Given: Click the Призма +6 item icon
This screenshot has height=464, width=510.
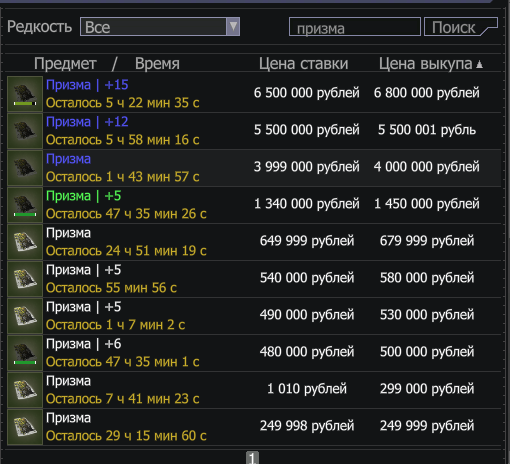Looking at the screenshot, I should coord(25,353).
